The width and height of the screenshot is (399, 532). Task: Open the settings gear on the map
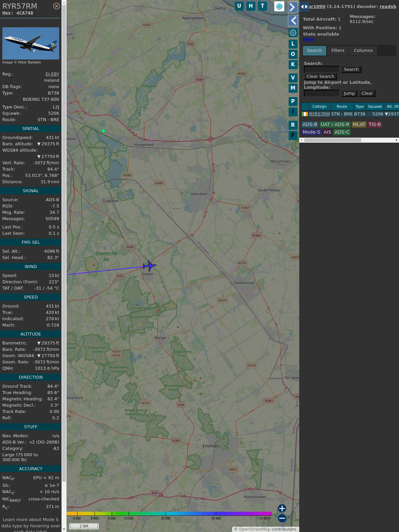(293, 33)
